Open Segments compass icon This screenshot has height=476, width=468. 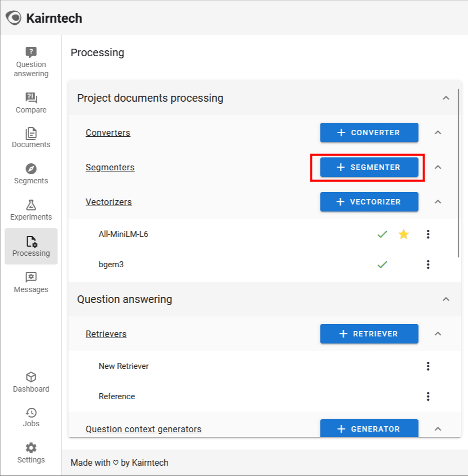tap(31, 169)
